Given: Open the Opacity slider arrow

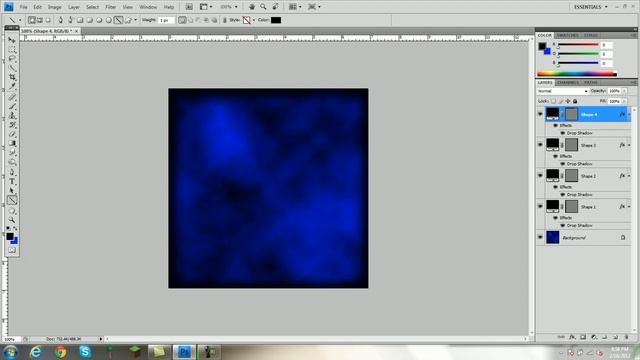Looking at the screenshot, I should 624,91.
